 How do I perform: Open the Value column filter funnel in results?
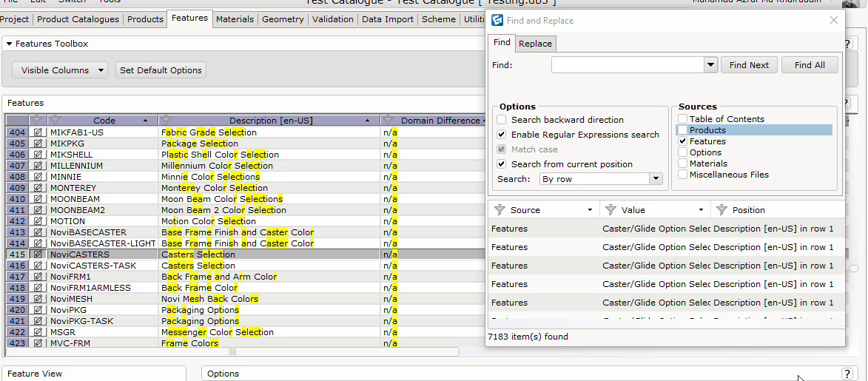tap(610, 210)
